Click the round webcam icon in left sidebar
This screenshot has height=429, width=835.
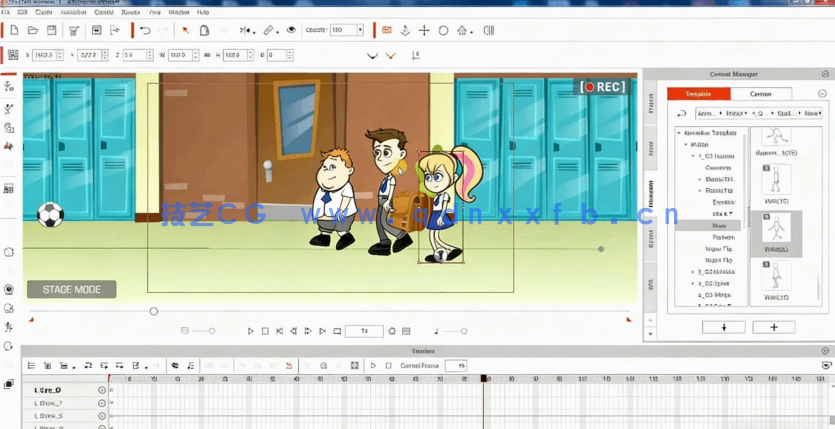[x=9, y=290]
